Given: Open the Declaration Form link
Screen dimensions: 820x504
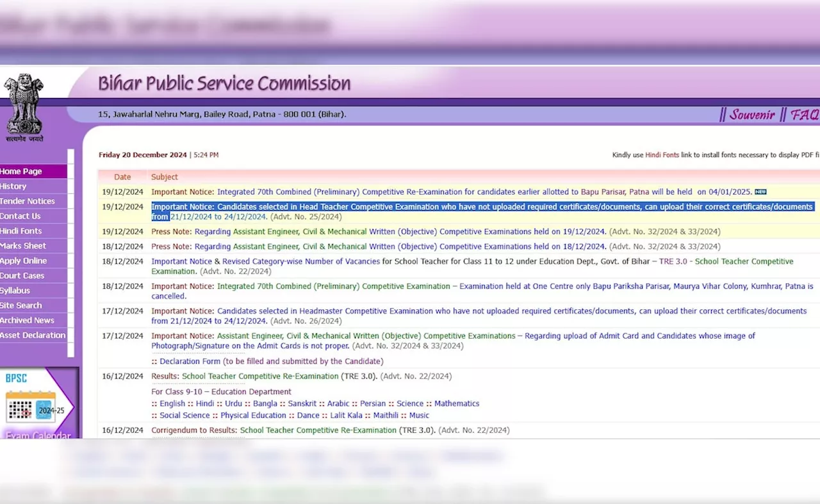Looking at the screenshot, I should point(190,361).
